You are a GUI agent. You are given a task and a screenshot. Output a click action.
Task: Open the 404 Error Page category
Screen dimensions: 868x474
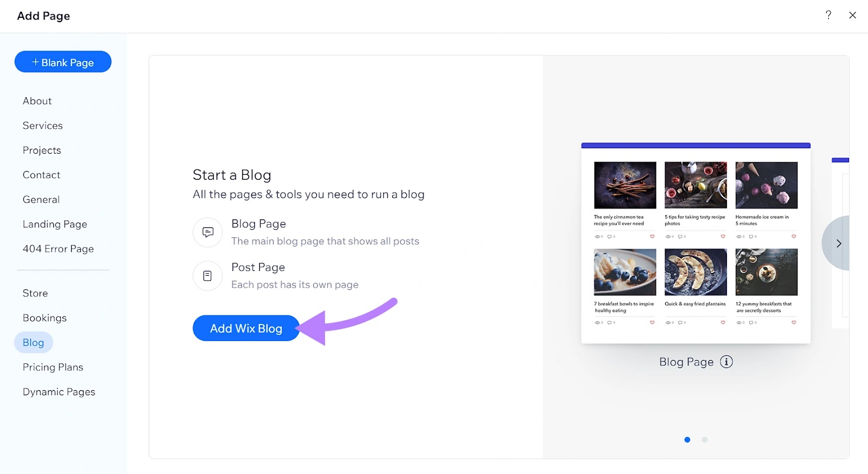(x=58, y=249)
